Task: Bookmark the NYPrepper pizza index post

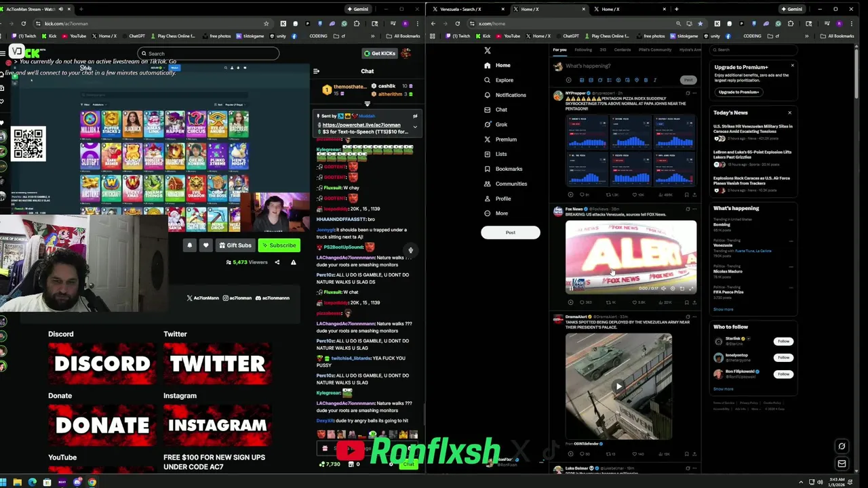Action: point(686,195)
